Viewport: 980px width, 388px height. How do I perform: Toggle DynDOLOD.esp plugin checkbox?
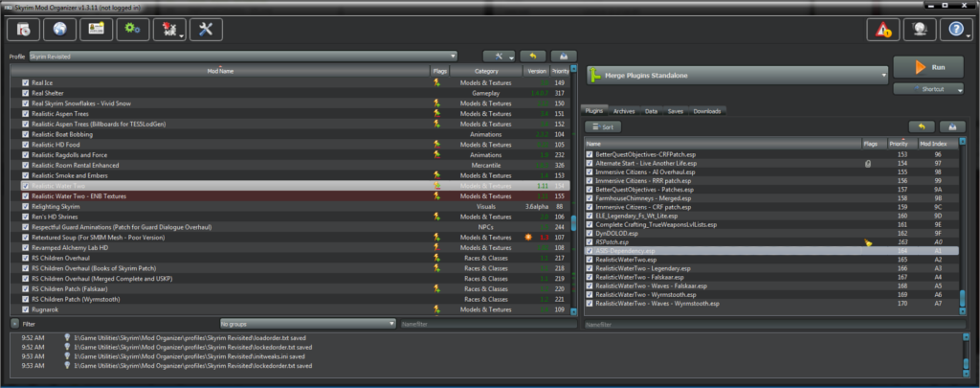point(590,233)
